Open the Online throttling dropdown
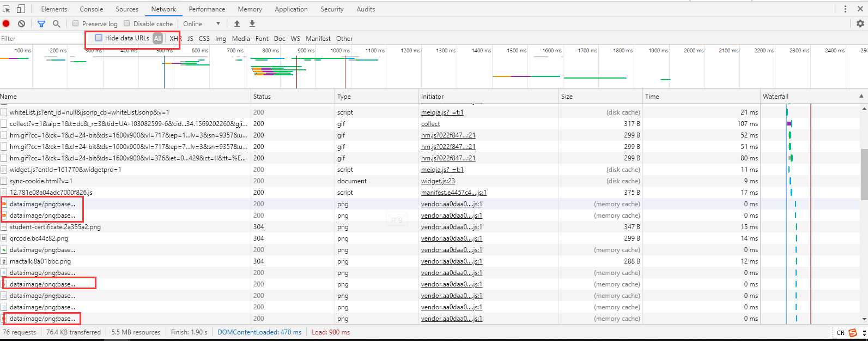The height and width of the screenshot is (341, 868). pyautogui.click(x=202, y=23)
